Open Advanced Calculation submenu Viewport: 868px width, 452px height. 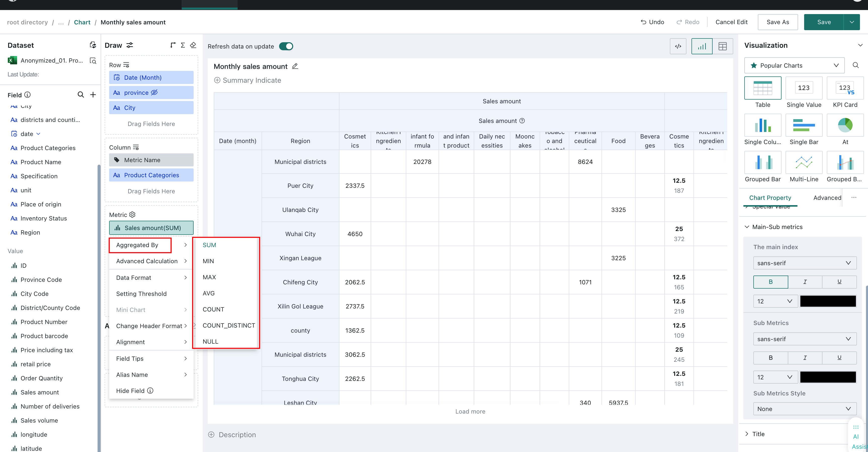(x=151, y=261)
